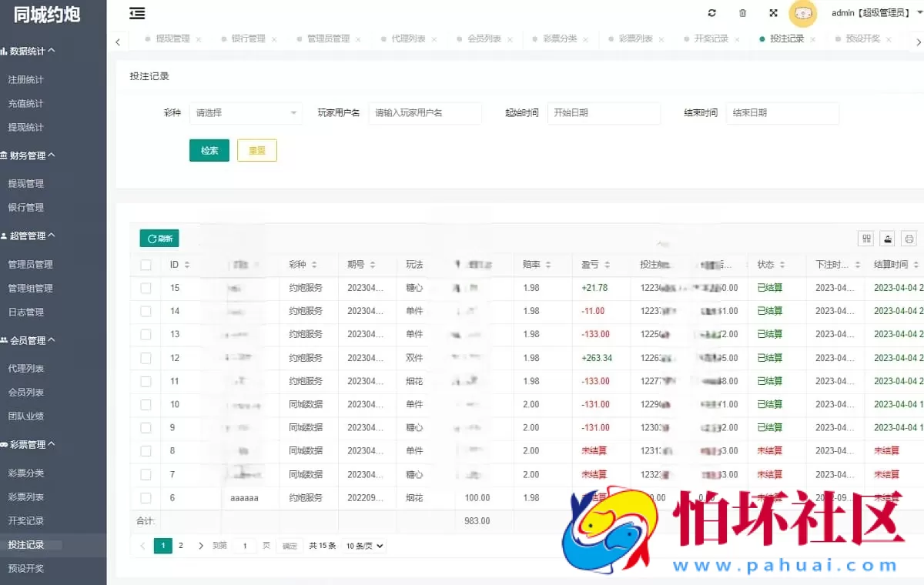
Task: Toggle fullscreen with the expand icon
Action: tap(772, 13)
